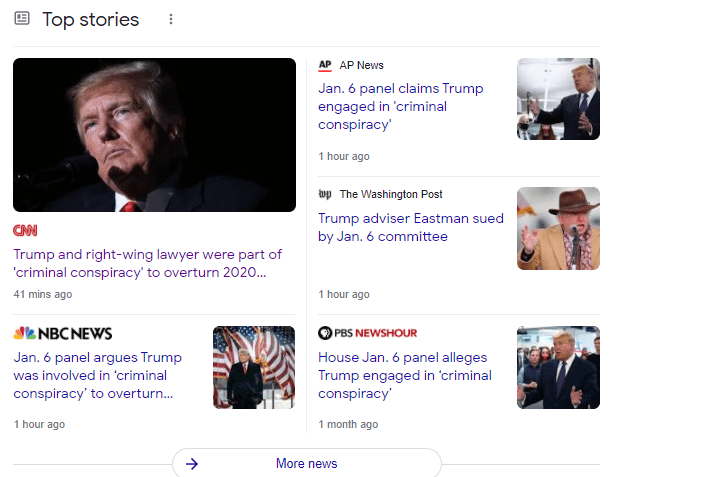Click the AP News logo icon

[325, 65]
